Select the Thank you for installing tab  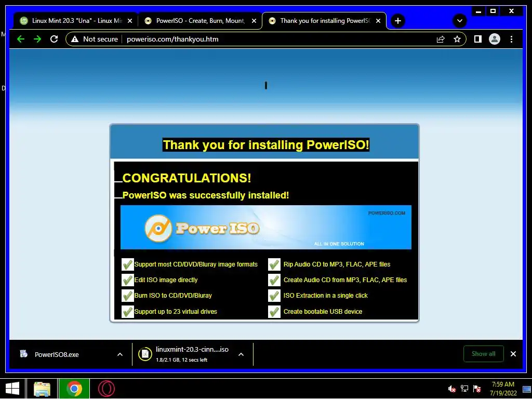[324, 21]
